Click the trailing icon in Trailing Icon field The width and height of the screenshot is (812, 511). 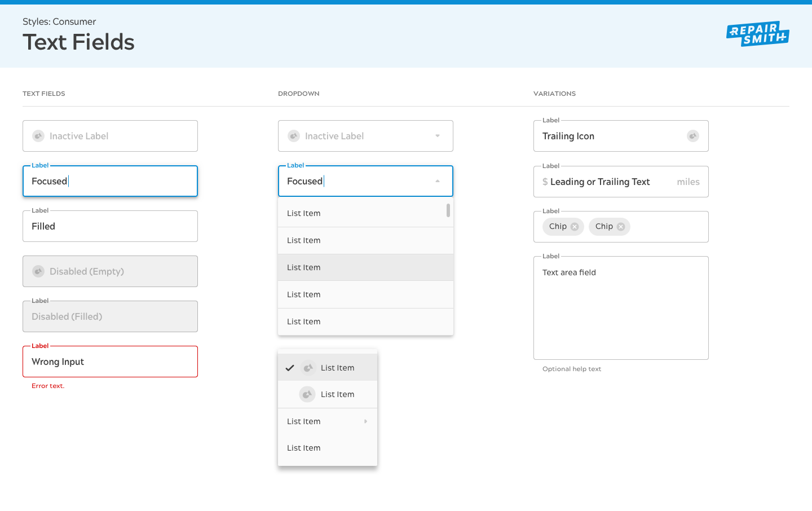click(692, 136)
